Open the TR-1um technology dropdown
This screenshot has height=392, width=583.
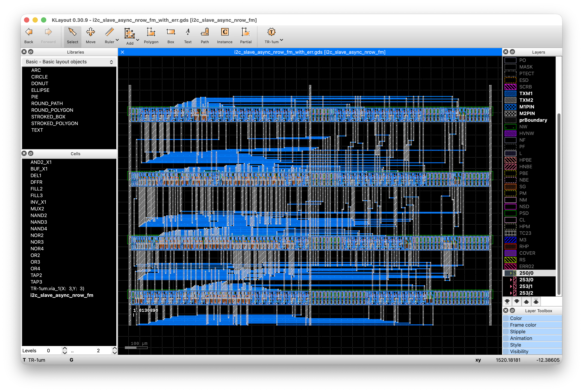(282, 40)
